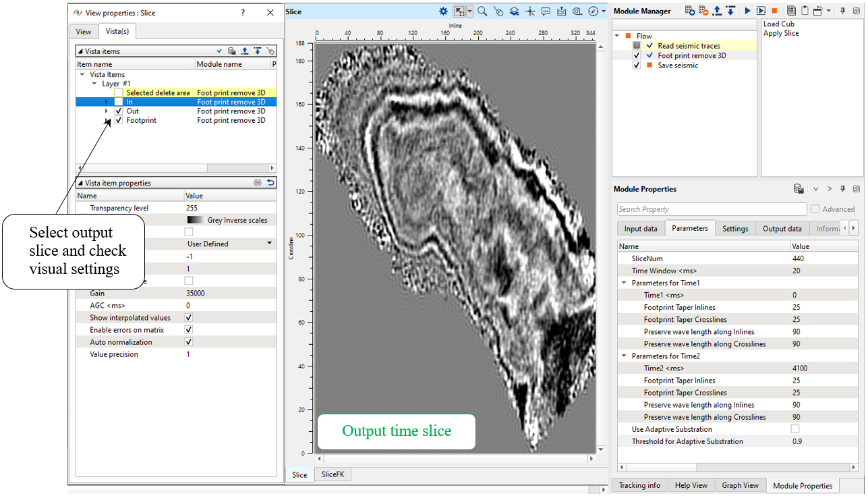Switch to the SliceFK tab
Screen dimensions: 868x498
click(x=332, y=475)
